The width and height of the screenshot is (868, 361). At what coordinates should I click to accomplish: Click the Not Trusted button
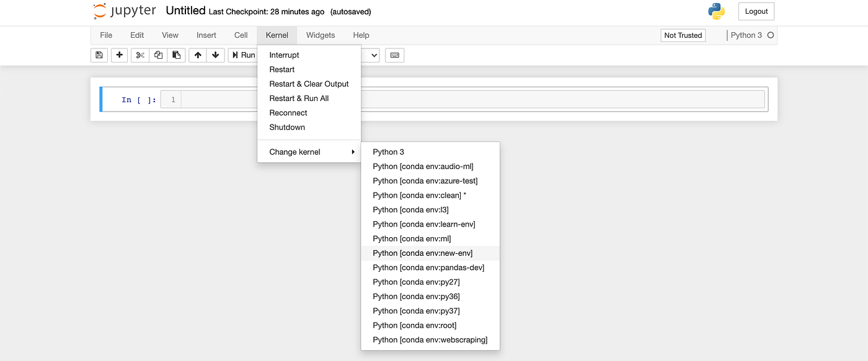point(683,35)
